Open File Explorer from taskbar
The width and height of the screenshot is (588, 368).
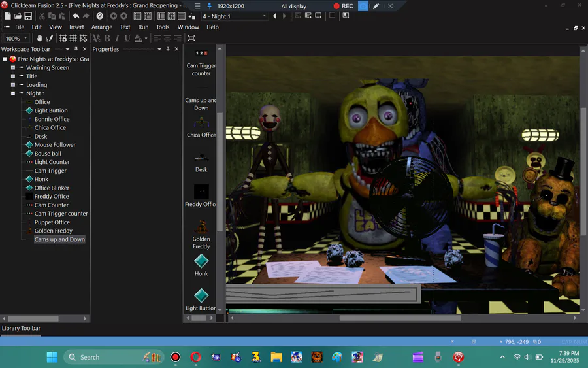pos(276,357)
